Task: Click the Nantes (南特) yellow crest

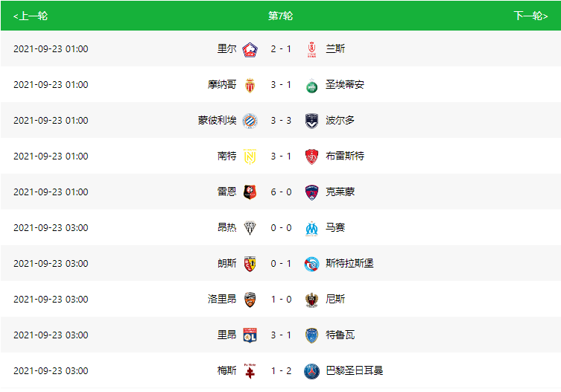Action: (x=250, y=157)
